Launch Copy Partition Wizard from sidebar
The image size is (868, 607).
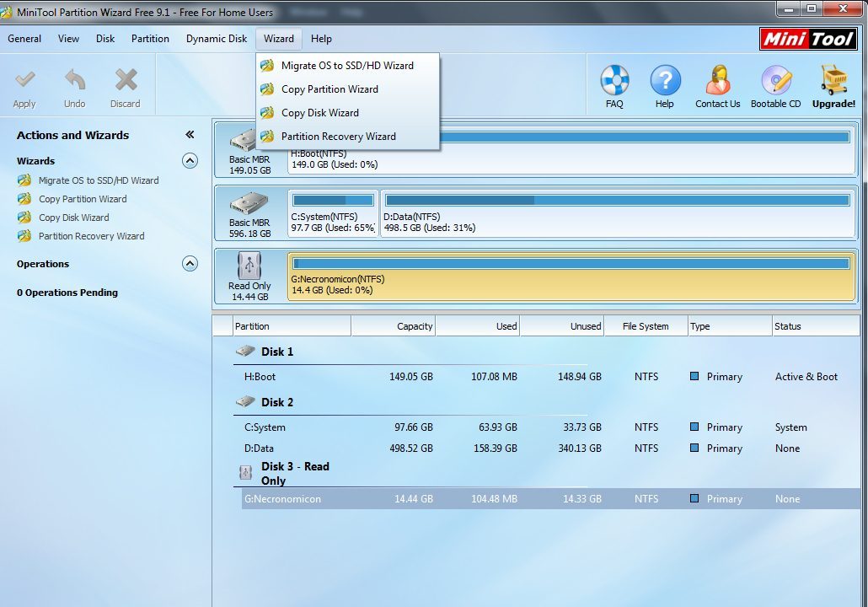pos(83,199)
